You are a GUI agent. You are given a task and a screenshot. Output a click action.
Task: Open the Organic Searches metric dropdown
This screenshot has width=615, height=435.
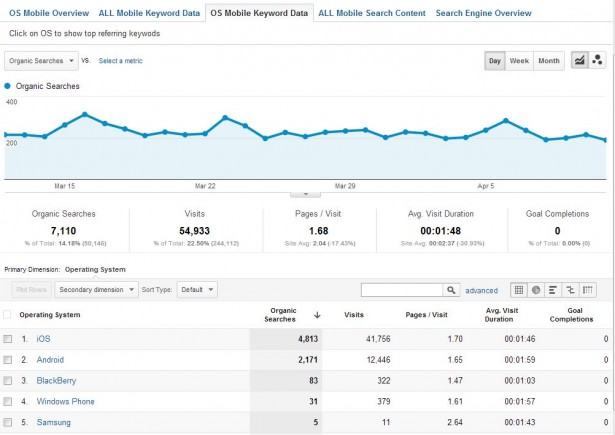coord(41,61)
